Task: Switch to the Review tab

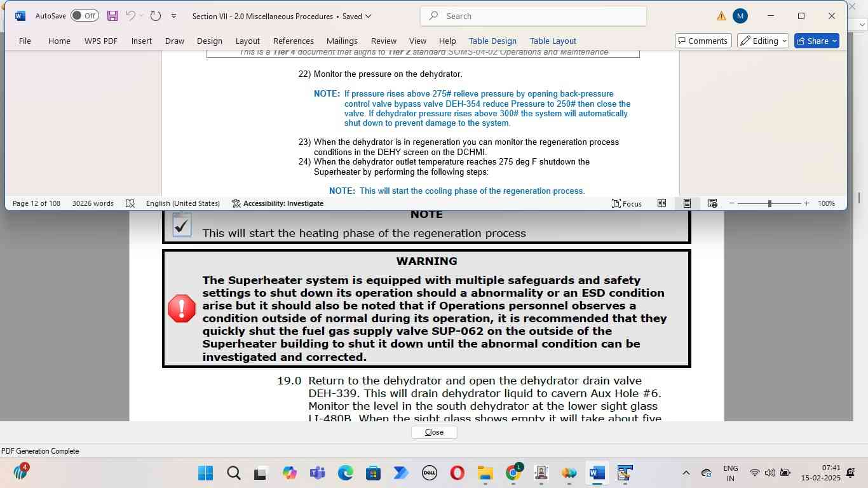Action: pos(384,41)
